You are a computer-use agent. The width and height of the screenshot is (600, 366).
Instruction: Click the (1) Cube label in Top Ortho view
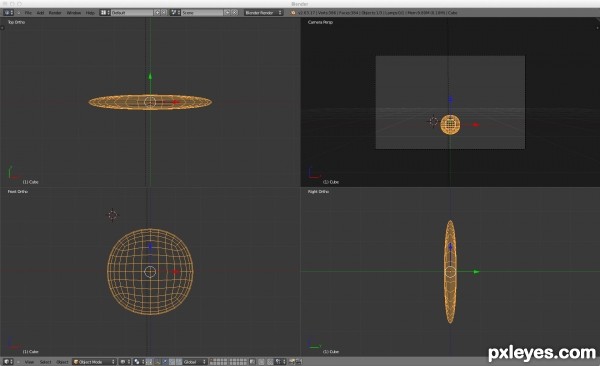30,182
